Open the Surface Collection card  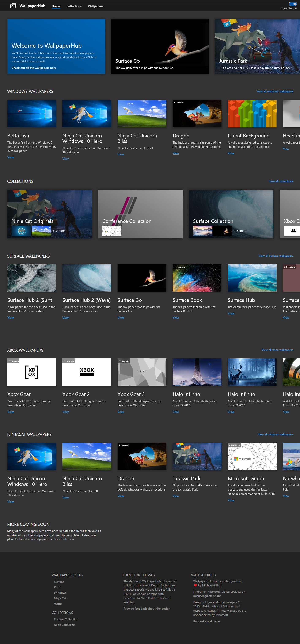(231, 214)
